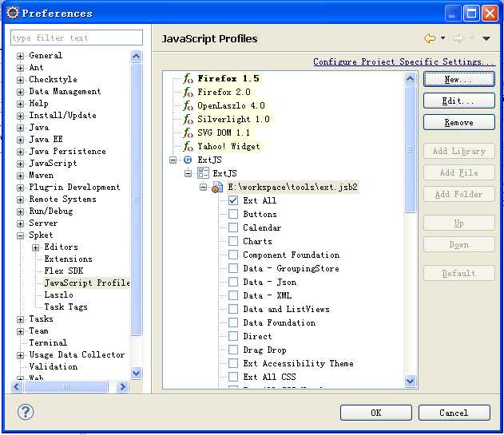Click the ExtJS profile globe icon

coord(188,160)
